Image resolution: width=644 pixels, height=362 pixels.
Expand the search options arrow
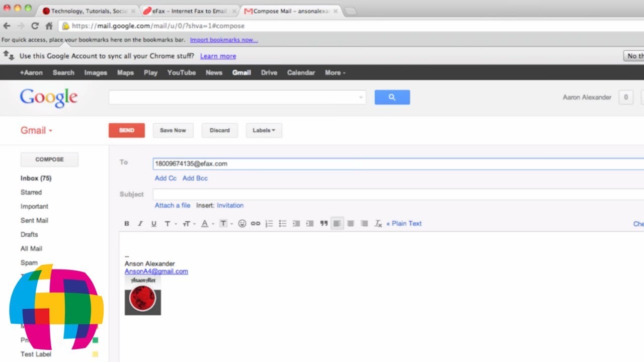coord(361,98)
